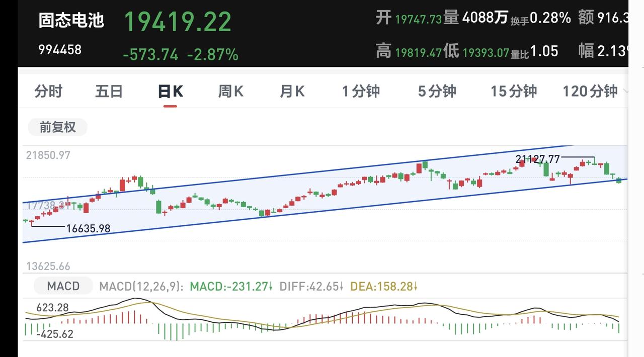Switch to the 5分钟 tab
The height and width of the screenshot is (357, 644).
tap(437, 92)
